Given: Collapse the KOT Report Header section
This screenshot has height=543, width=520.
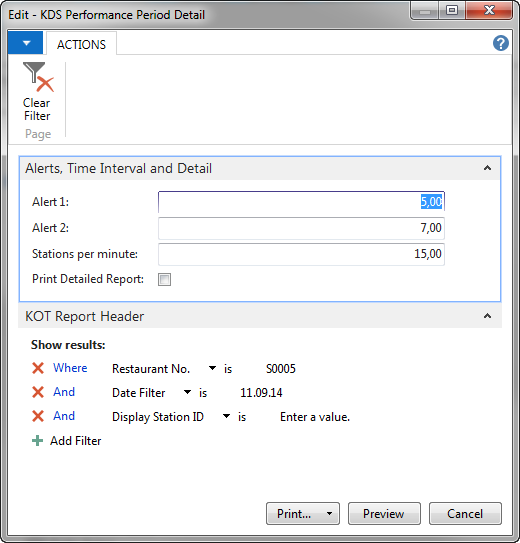Looking at the screenshot, I should coord(487,316).
